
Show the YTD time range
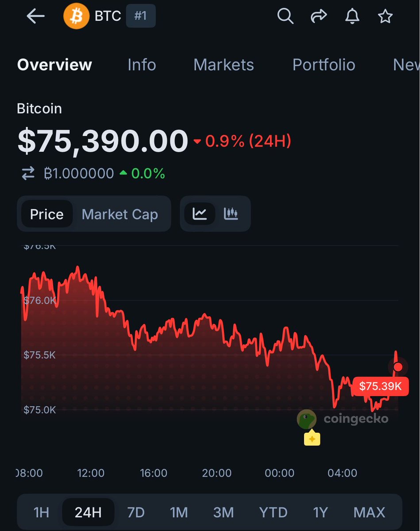point(273,512)
